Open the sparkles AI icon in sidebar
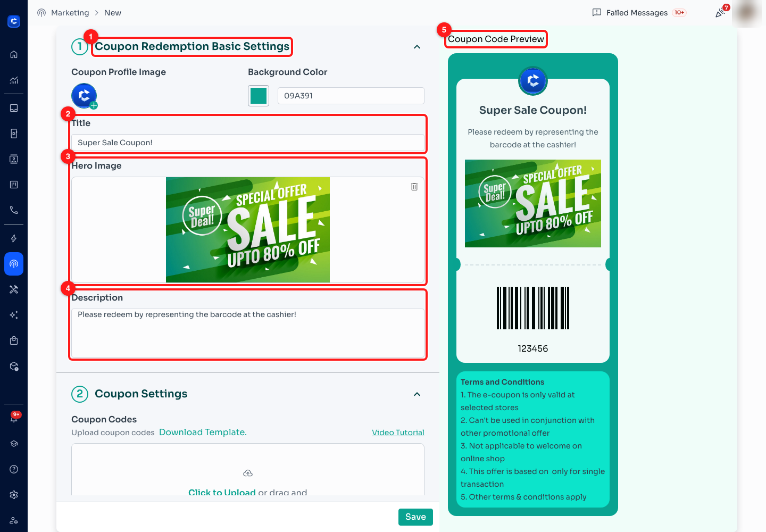This screenshot has height=532, width=766. point(14,315)
